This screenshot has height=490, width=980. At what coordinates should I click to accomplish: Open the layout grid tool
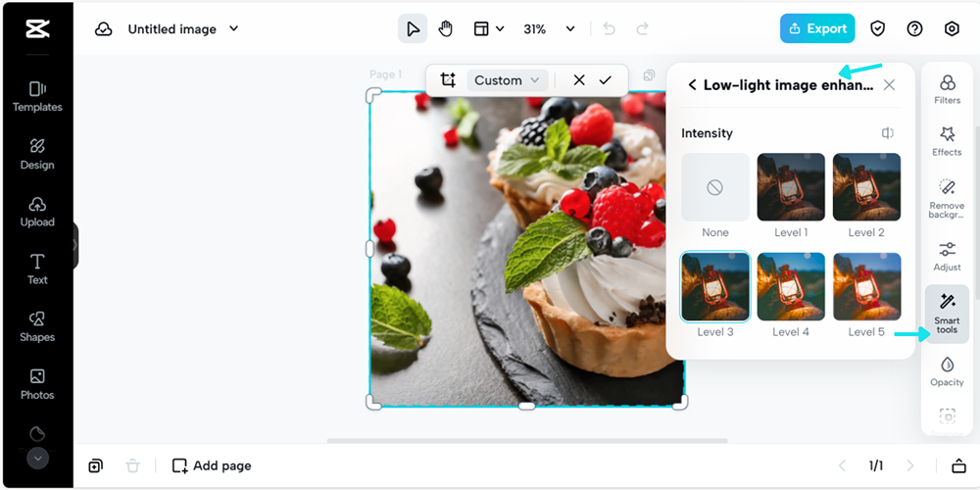[x=480, y=28]
